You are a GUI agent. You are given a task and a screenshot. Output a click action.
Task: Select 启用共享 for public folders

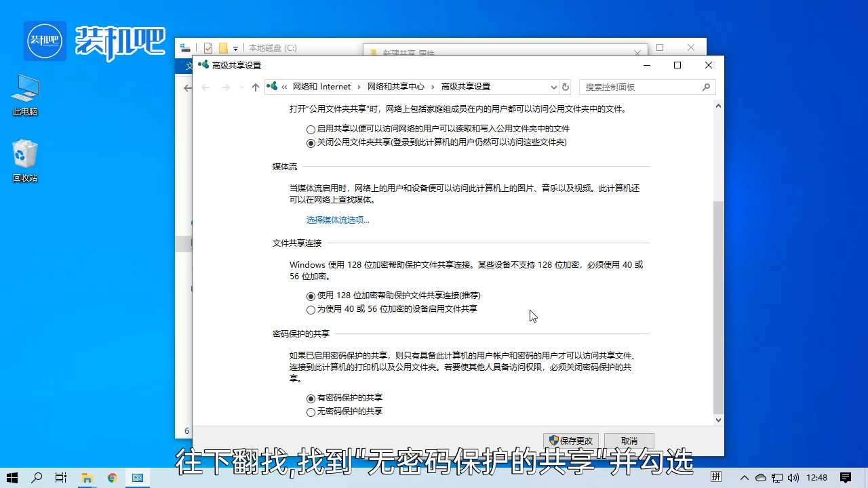click(x=311, y=129)
